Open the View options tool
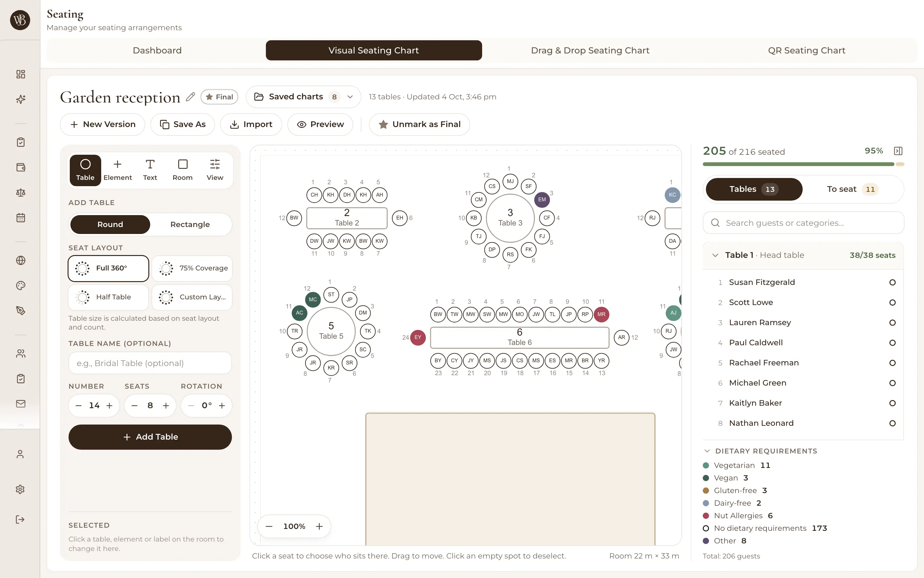924x578 pixels. click(215, 170)
